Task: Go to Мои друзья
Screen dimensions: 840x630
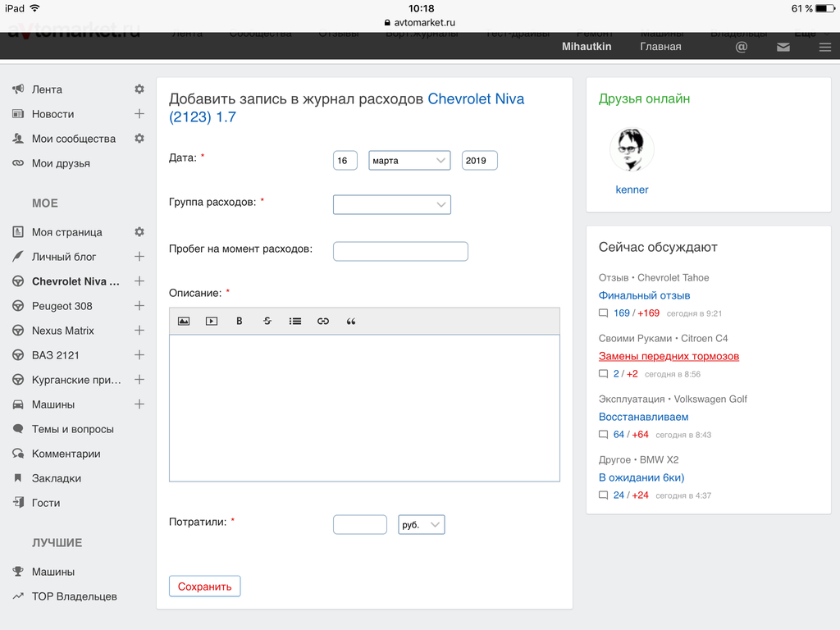Action: (x=61, y=163)
